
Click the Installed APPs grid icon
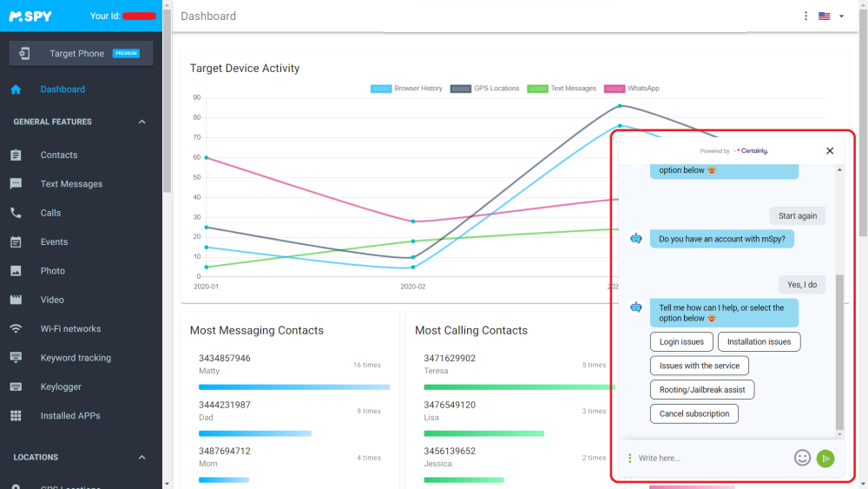point(16,415)
